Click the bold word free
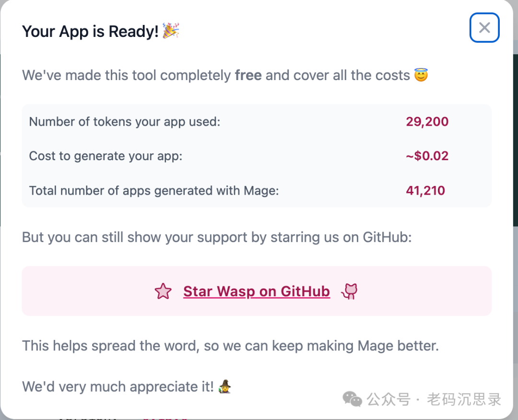Image resolution: width=518 pixels, height=420 pixels. pos(248,75)
